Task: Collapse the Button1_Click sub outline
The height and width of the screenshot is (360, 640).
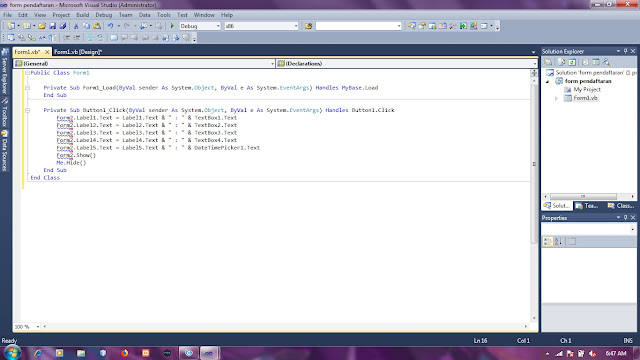Action: point(27,110)
